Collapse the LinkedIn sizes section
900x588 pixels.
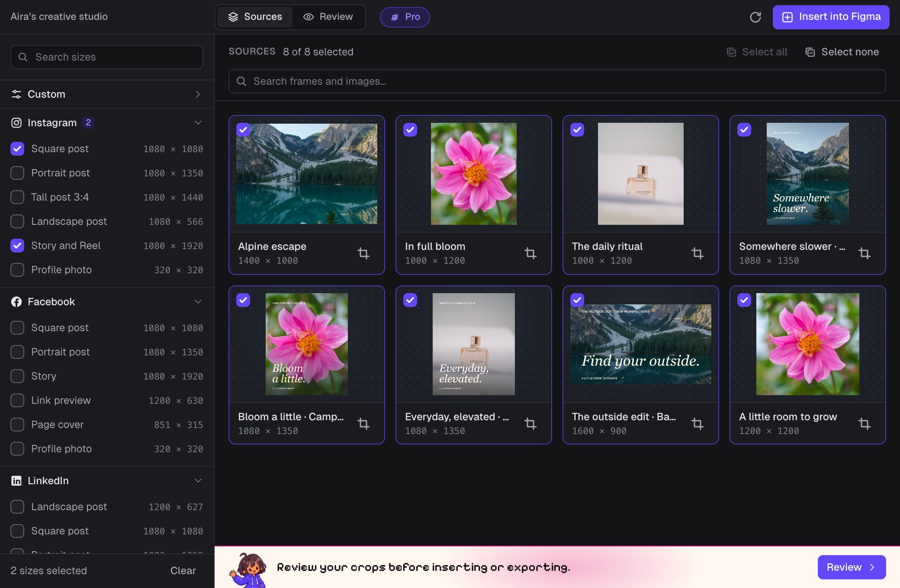click(x=107, y=481)
